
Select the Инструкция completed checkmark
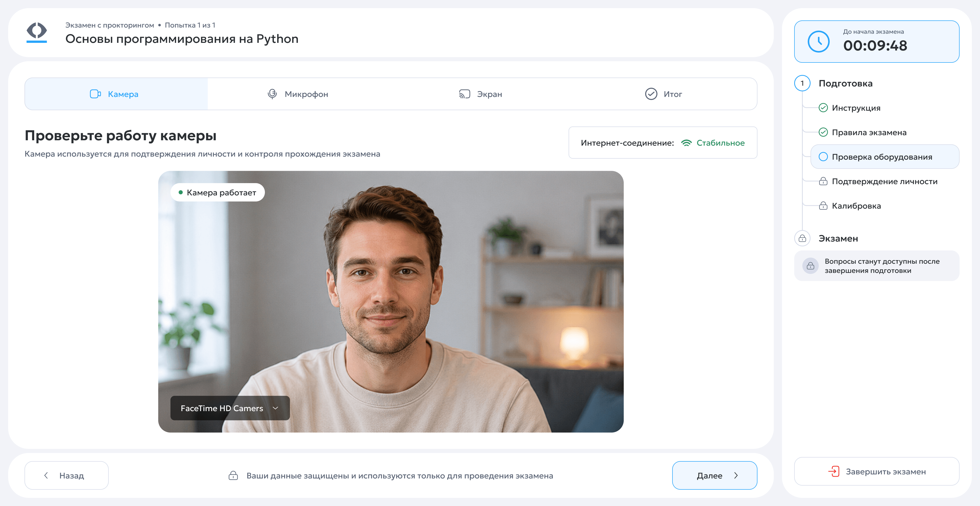(823, 108)
